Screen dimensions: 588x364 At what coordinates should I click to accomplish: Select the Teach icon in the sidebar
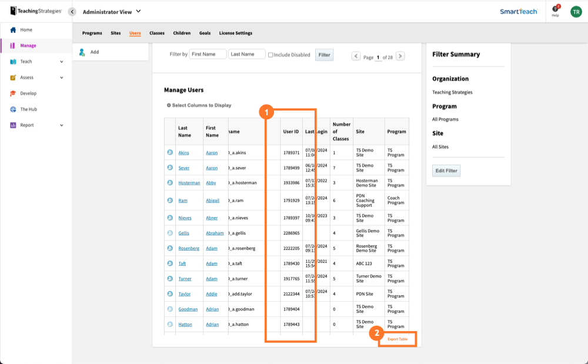click(x=13, y=61)
